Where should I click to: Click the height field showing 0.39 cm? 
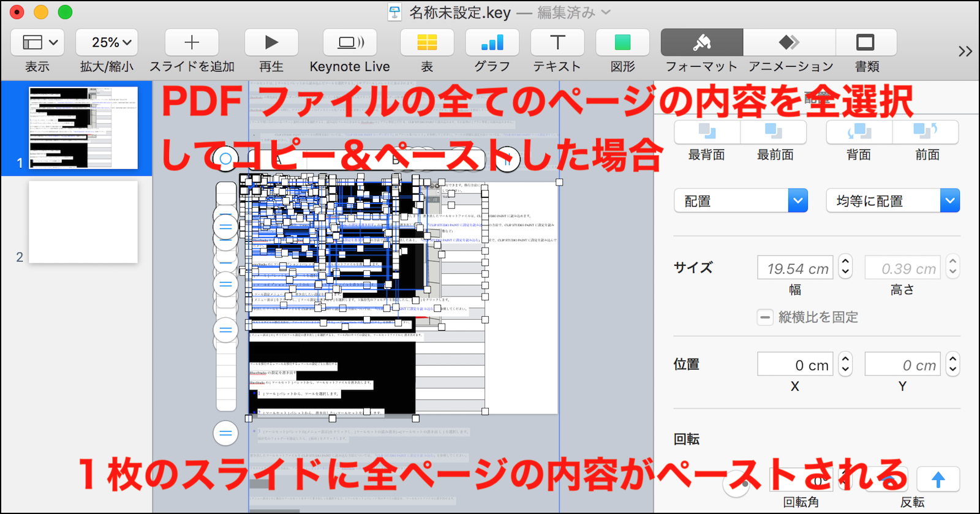point(902,268)
